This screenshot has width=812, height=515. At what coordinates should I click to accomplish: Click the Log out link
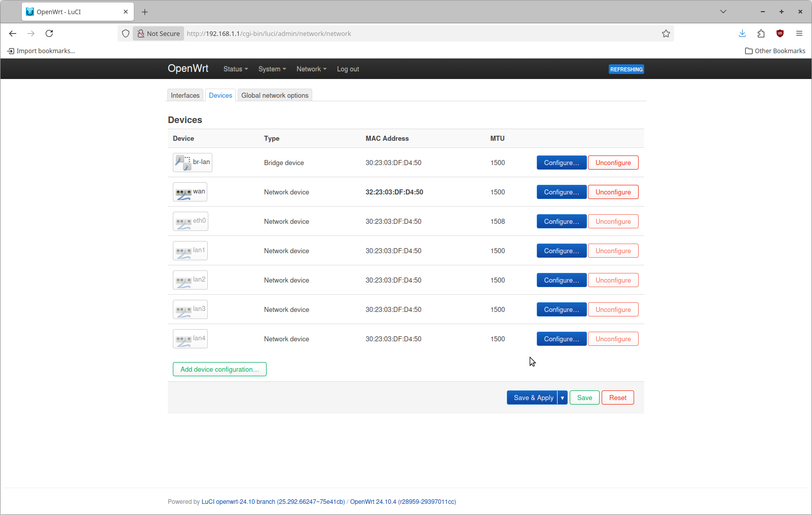(348, 69)
